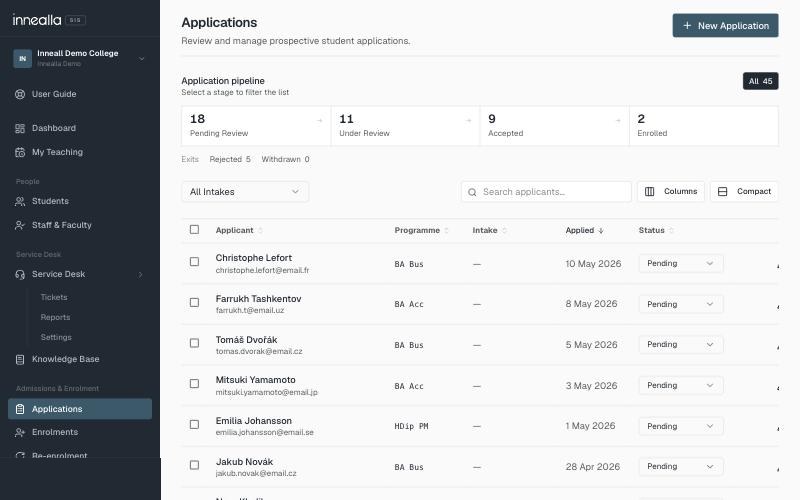Open Reports in Service Desk menu

[x=55, y=317]
